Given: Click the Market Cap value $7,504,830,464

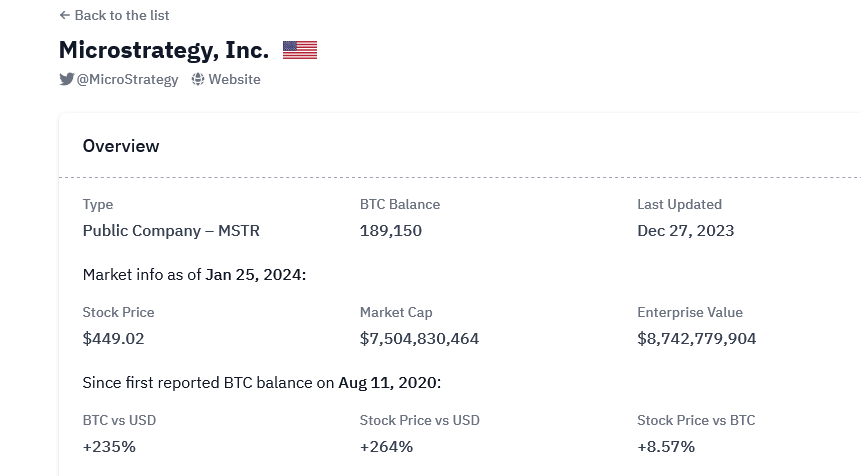Looking at the screenshot, I should coord(419,339).
